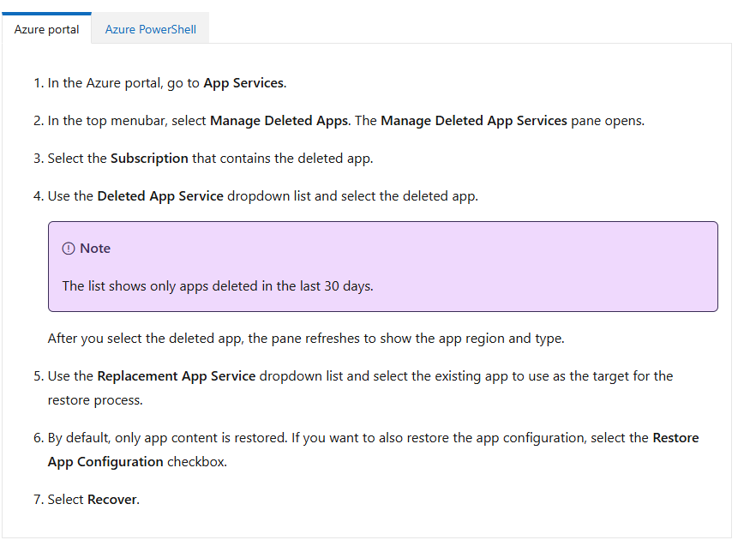Click 'After you select the deleted app' sentence

click(x=306, y=338)
